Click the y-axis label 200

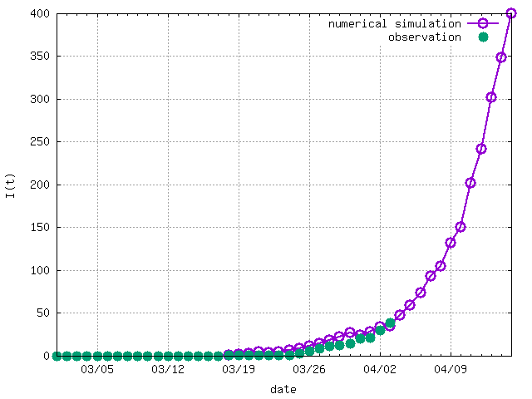click(40, 185)
